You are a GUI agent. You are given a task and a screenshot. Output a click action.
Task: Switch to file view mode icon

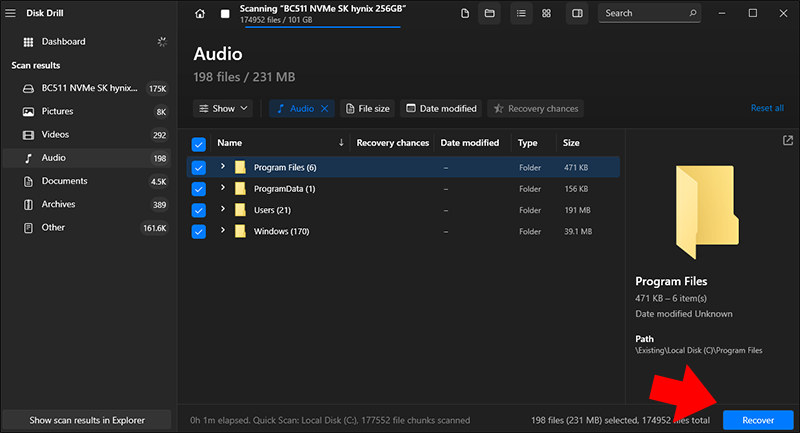465,14
